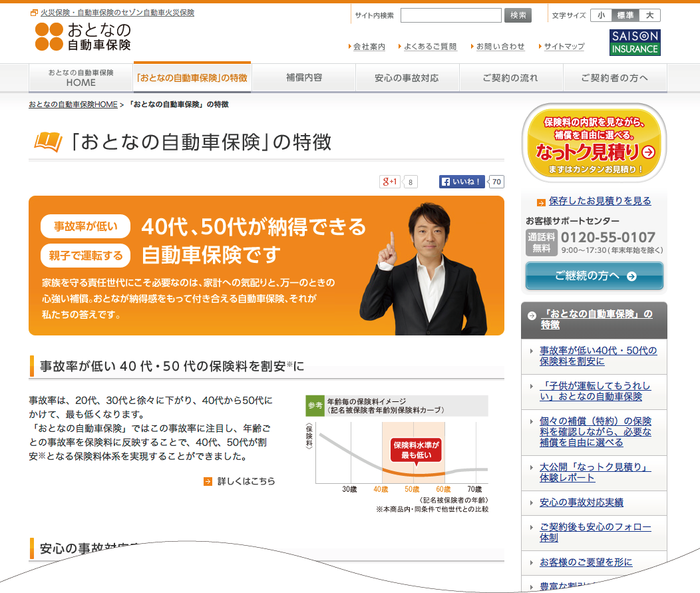Focus the サイト内検索 search field
This screenshot has width=700, height=593.
tap(451, 15)
